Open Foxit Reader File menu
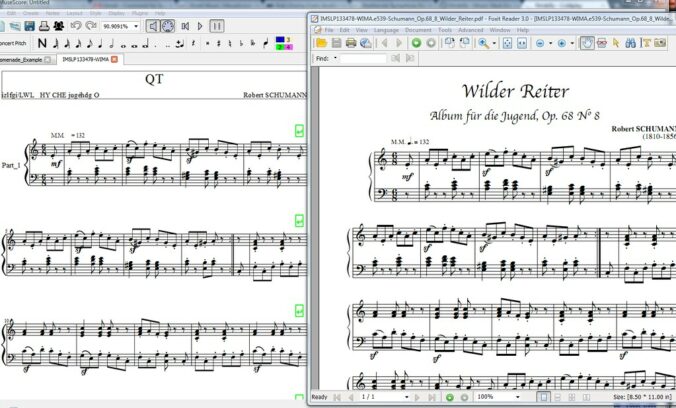The image size is (676, 408). [x=329, y=30]
